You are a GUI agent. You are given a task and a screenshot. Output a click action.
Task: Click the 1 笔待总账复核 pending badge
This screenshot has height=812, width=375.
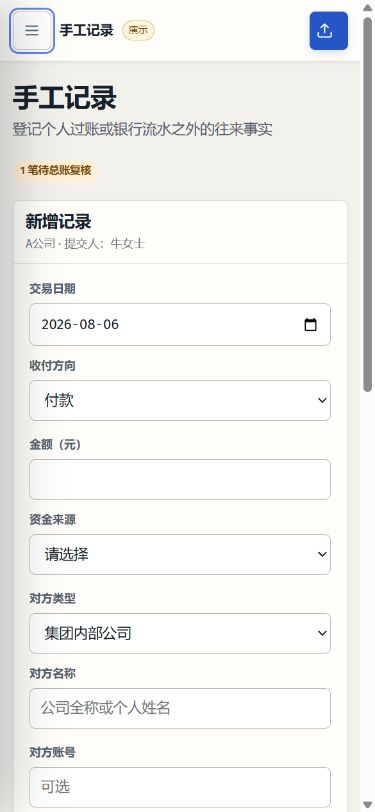coord(55,170)
